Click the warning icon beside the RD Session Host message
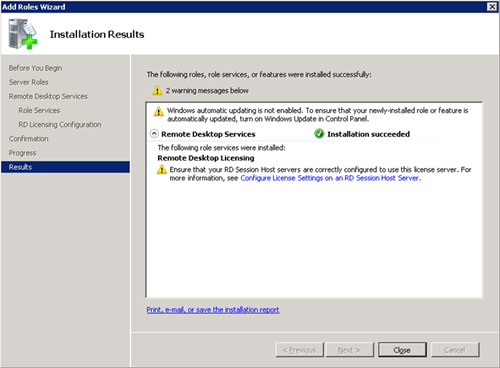 [x=162, y=170]
